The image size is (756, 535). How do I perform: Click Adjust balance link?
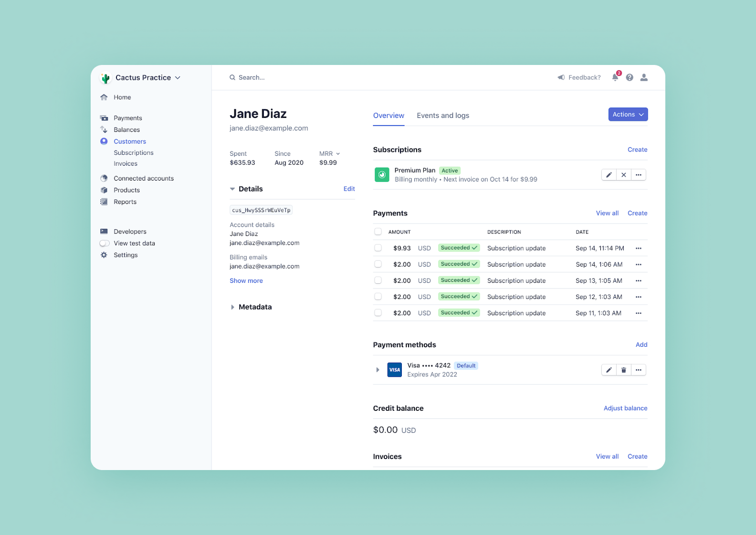coord(626,408)
